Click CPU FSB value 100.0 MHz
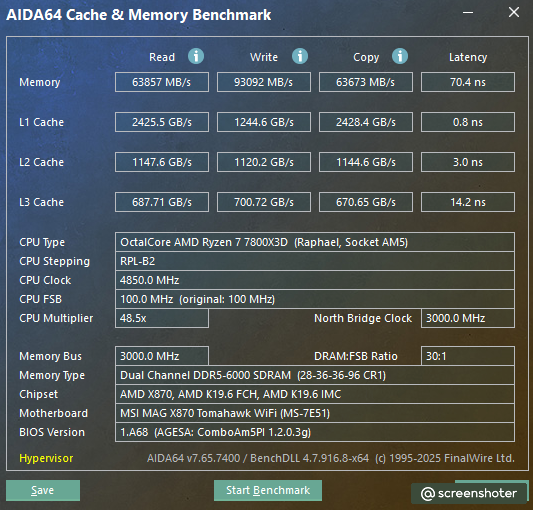 [315, 299]
